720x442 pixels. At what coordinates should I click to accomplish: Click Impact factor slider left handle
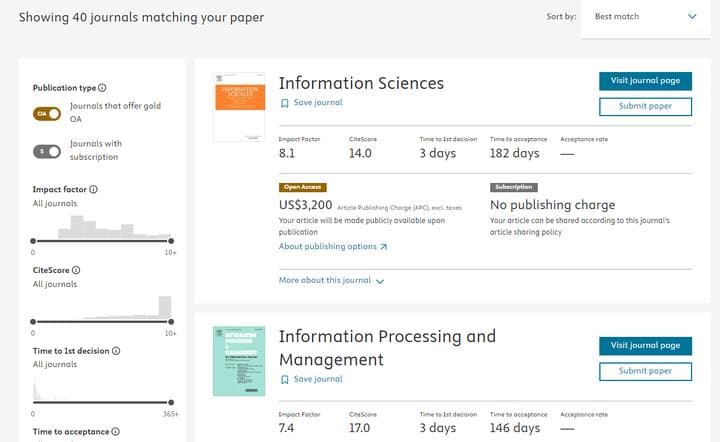33,241
